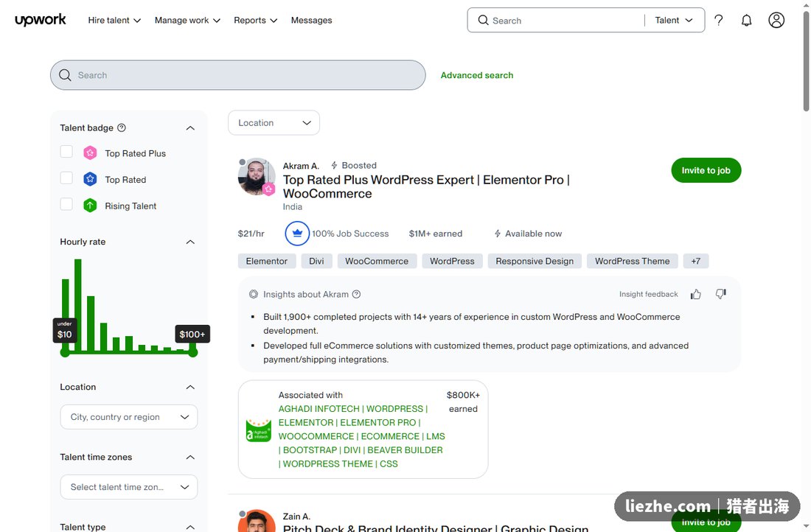Click the magnifier icon in main talent search
This screenshot has width=811, height=532.
[x=65, y=75]
